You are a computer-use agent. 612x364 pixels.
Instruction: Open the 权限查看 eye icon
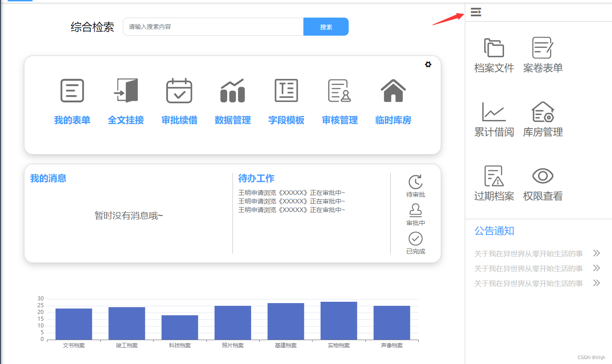pyautogui.click(x=542, y=176)
